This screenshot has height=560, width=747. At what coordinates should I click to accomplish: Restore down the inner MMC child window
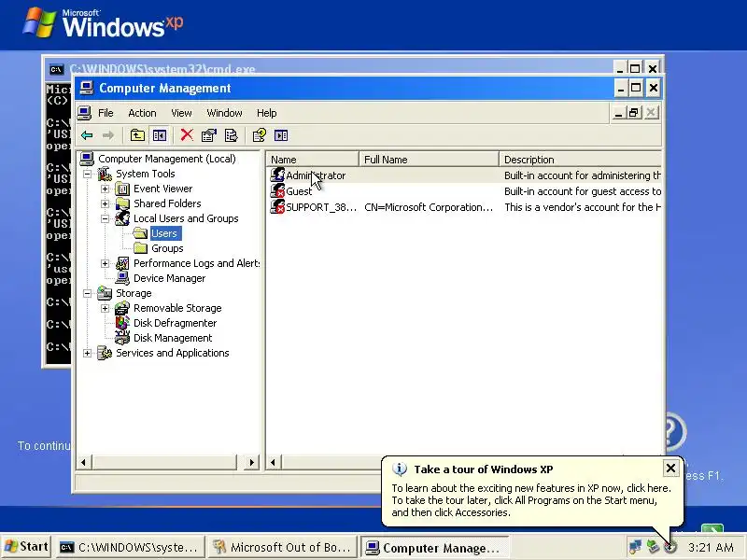(x=634, y=112)
